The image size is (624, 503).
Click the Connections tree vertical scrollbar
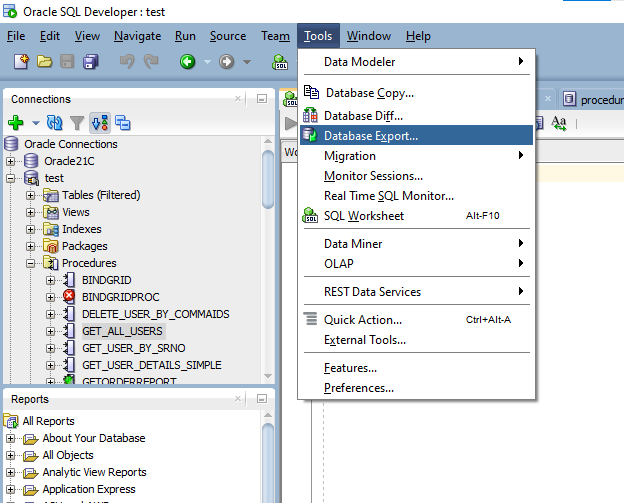(268, 179)
